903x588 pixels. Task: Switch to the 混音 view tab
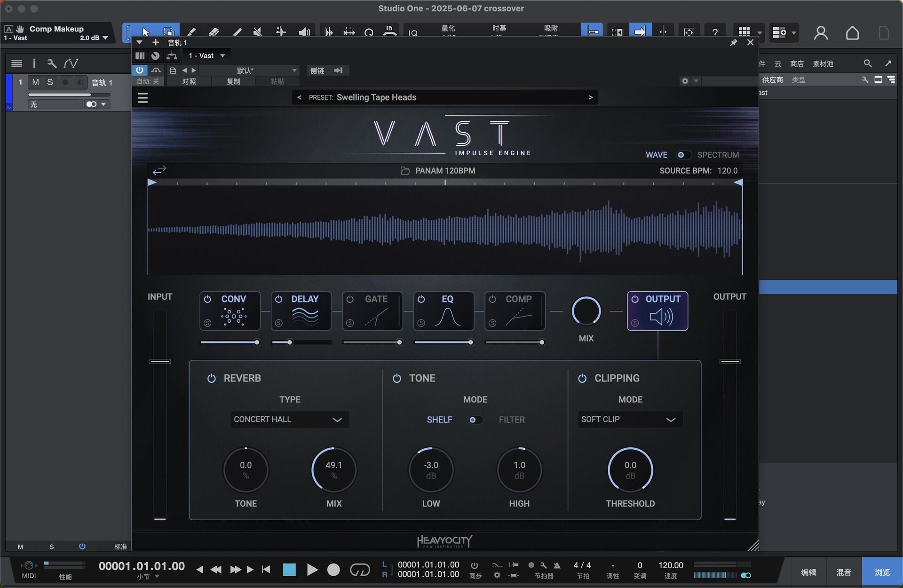pyautogui.click(x=844, y=572)
